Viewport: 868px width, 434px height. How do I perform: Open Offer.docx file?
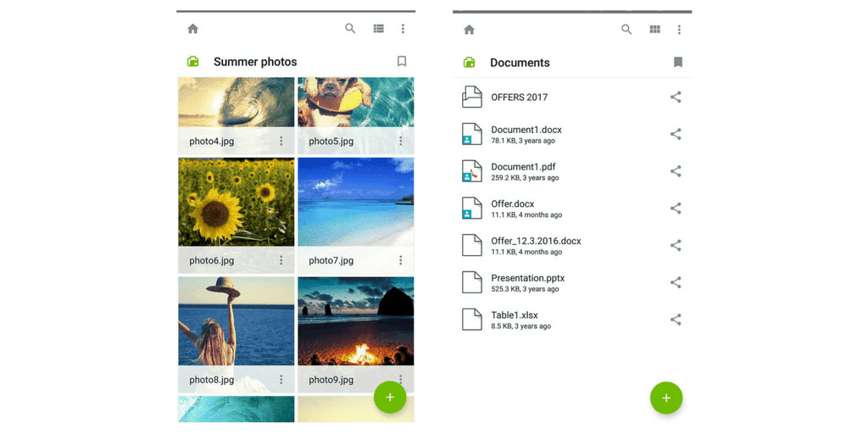point(572,209)
